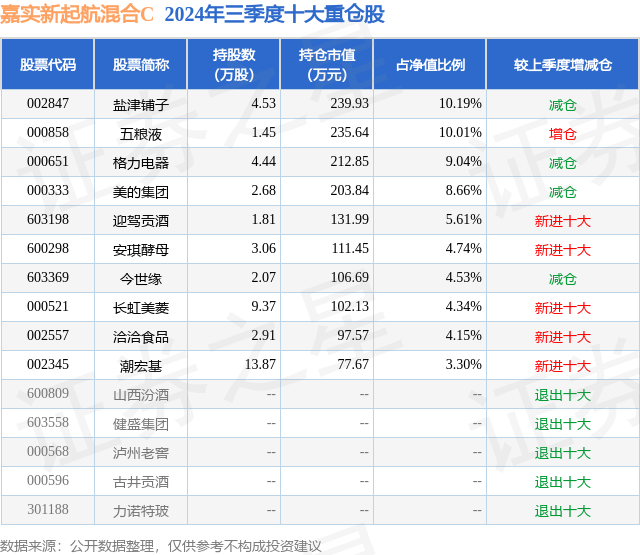The width and height of the screenshot is (640, 555).
Task: Open stock code 002847 link
Action: [x=48, y=104]
